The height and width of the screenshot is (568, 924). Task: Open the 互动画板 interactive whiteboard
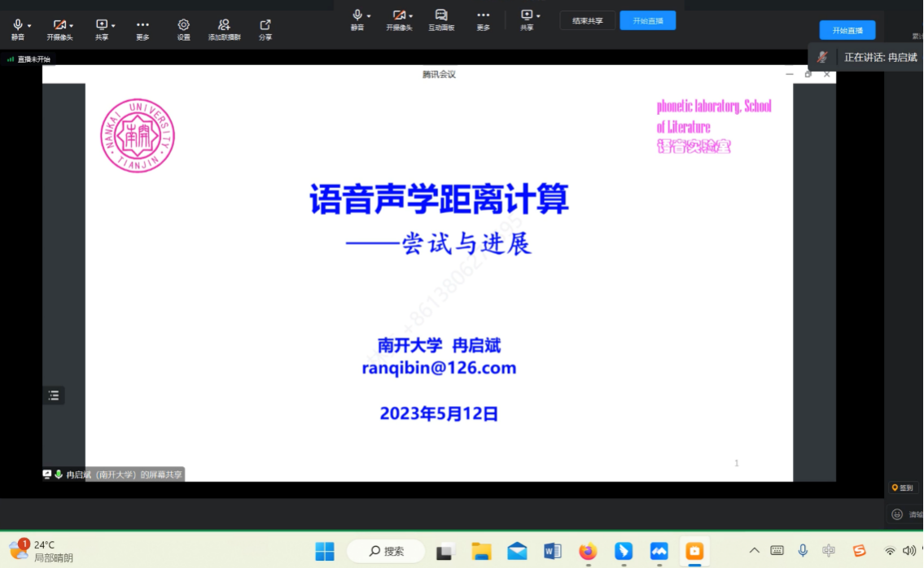coord(440,15)
